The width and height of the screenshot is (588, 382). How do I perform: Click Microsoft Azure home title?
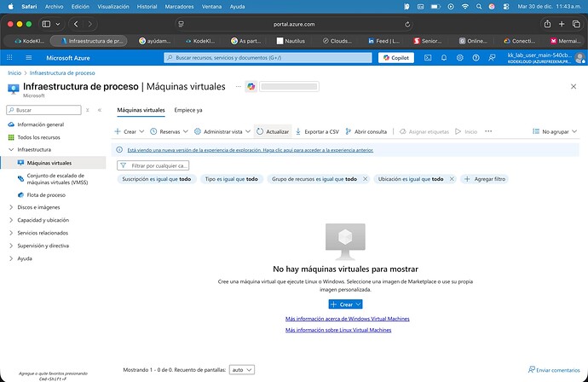pyautogui.click(x=68, y=58)
